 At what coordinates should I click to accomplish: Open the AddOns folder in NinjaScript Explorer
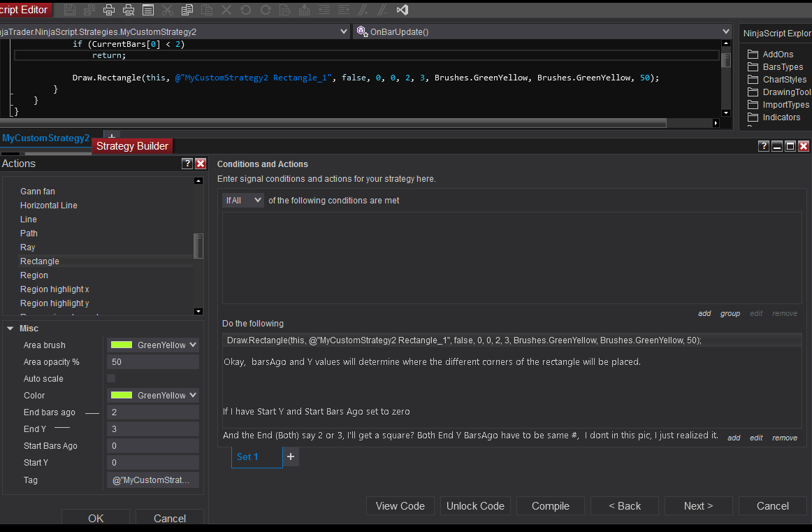tap(777, 55)
